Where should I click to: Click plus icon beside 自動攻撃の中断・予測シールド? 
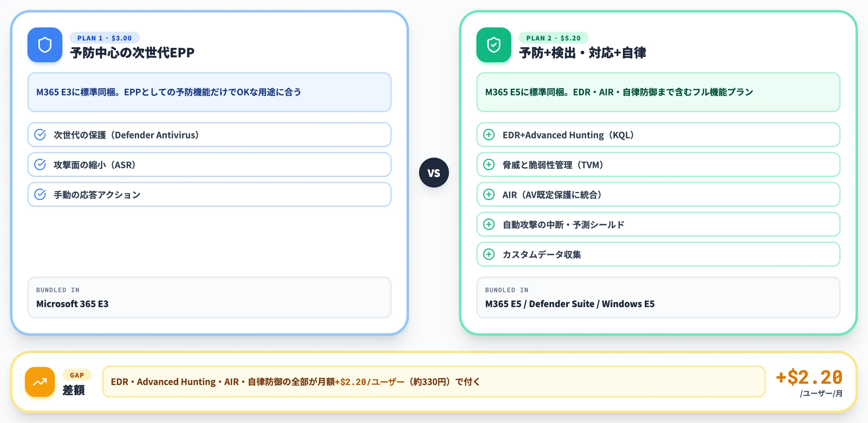pyautogui.click(x=489, y=225)
